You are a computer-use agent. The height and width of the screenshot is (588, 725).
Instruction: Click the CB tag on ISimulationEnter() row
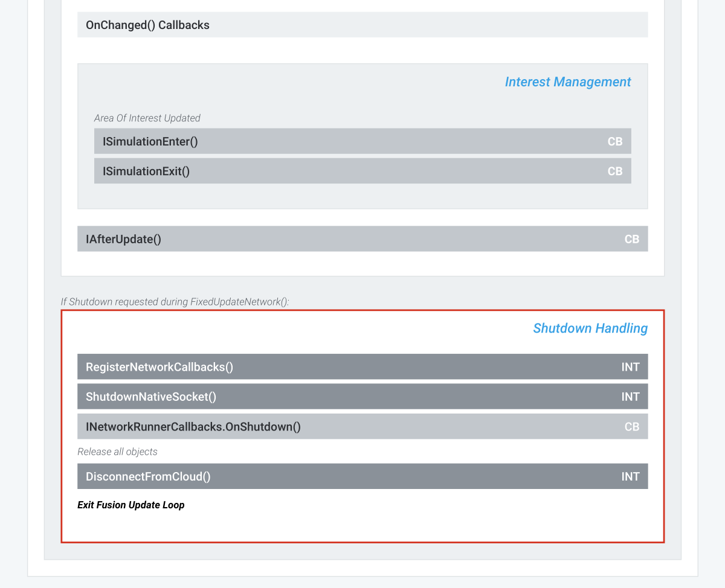(615, 141)
